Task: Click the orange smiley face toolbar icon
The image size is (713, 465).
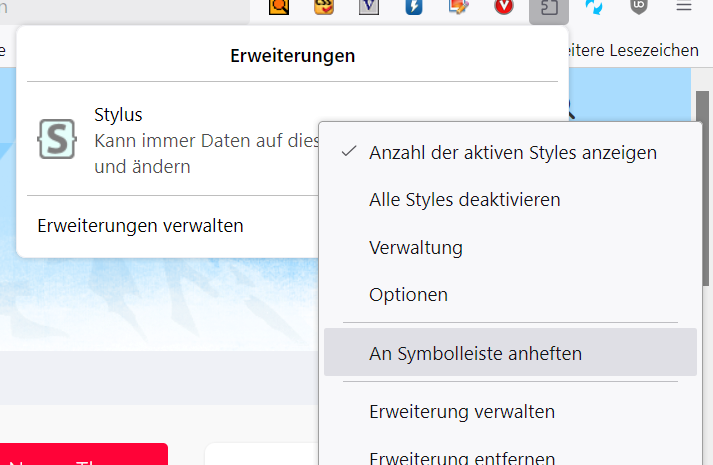Action: click(x=324, y=7)
